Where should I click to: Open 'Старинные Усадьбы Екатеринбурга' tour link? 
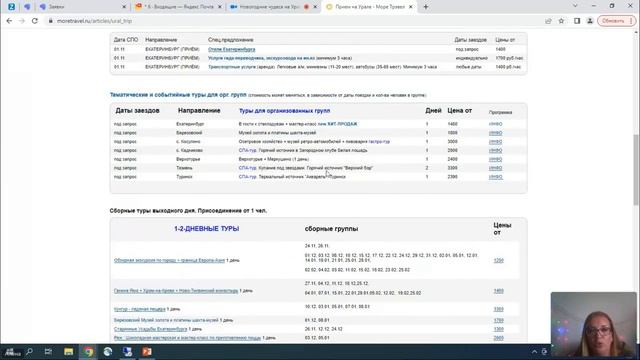pyautogui.click(x=151, y=329)
